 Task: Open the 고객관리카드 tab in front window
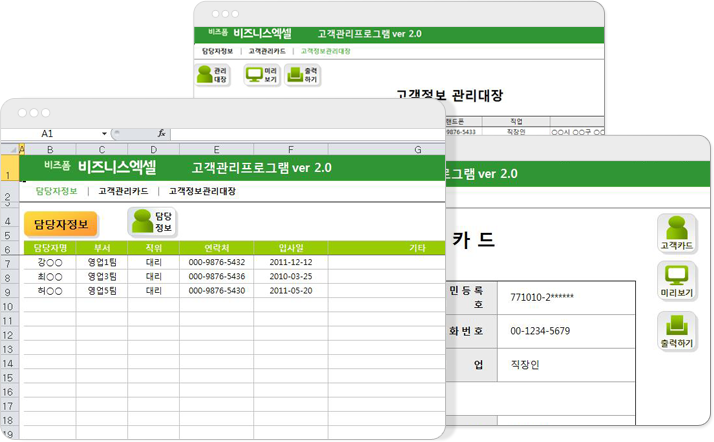[x=123, y=191]
